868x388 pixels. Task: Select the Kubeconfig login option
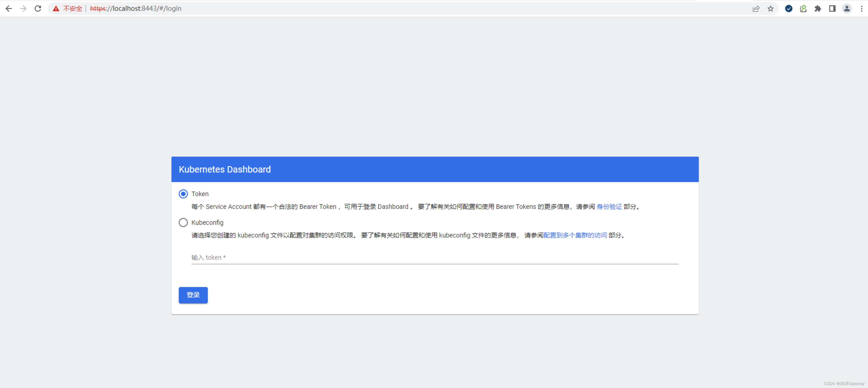183,222
